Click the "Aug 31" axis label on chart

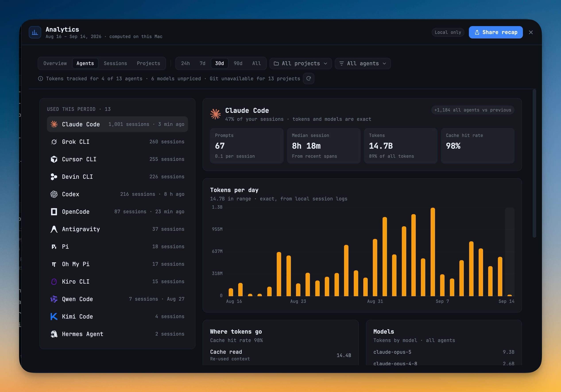pyautogui.click(x=375, y=302)
